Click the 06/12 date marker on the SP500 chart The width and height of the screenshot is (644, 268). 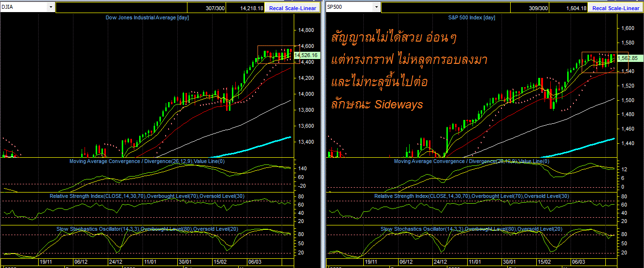click(x=405, y=261)
